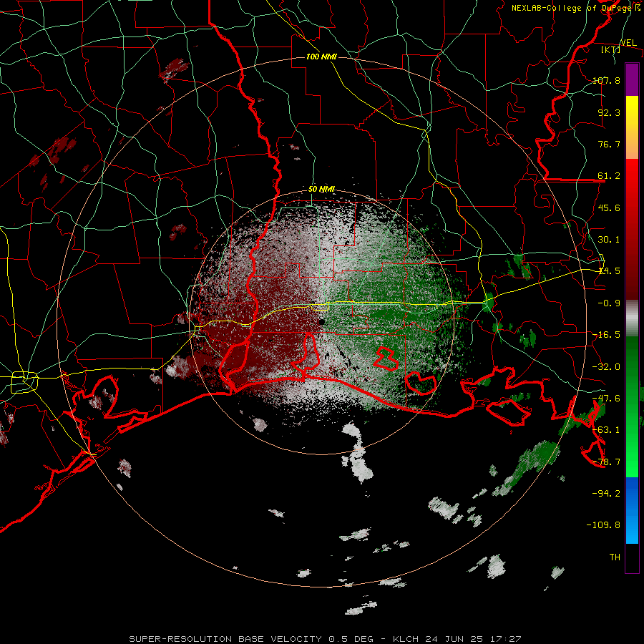Select the 45.6 legend value

[609, 208]
